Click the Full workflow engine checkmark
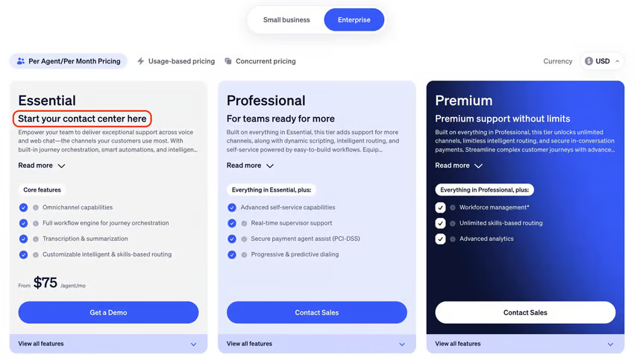This screenshot has height=364, width=634. [23, 223]
